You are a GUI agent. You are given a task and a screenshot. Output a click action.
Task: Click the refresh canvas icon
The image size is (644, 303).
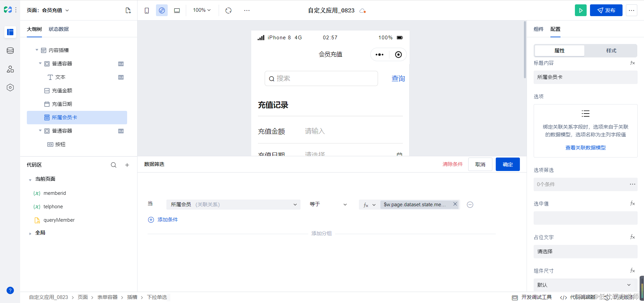pyautogui.click(x=228, y=10)
